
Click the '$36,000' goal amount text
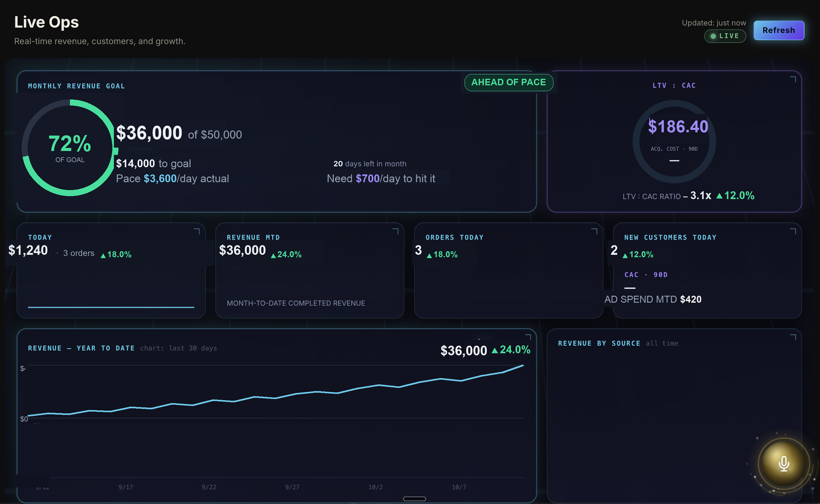[x=149, y=133]
